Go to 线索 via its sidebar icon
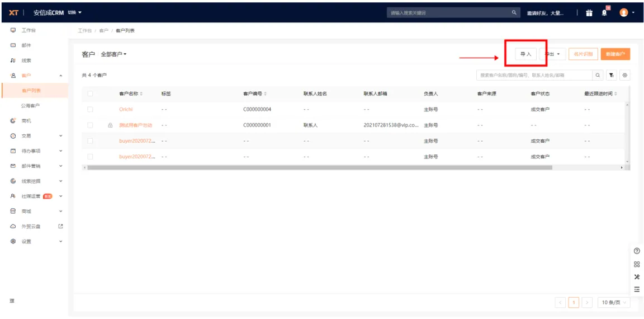 tap(13, 60)
